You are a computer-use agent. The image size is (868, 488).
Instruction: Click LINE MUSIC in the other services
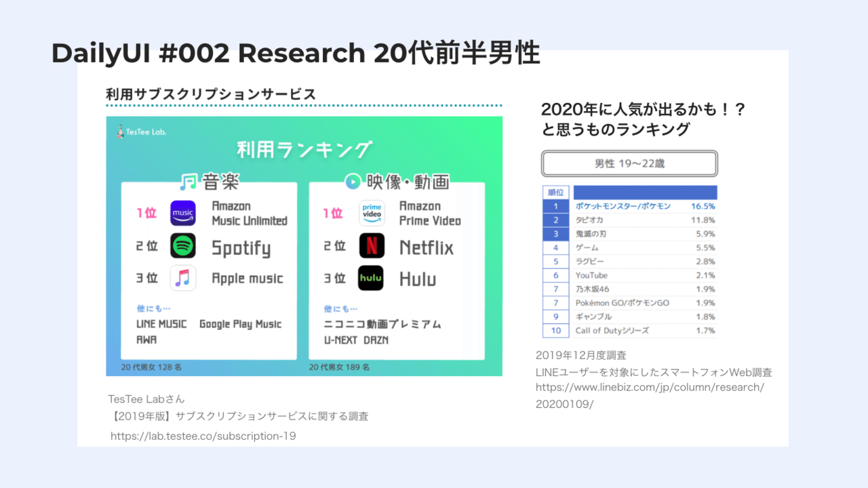pyautogui.click(x=161, y=324)
